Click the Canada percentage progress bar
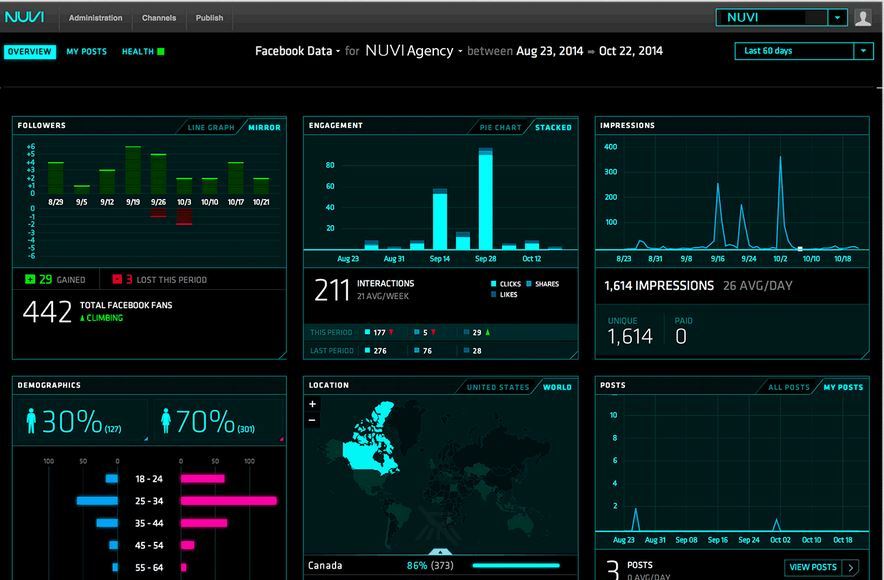Screen dimensions: 884x580 coord(516,565)
